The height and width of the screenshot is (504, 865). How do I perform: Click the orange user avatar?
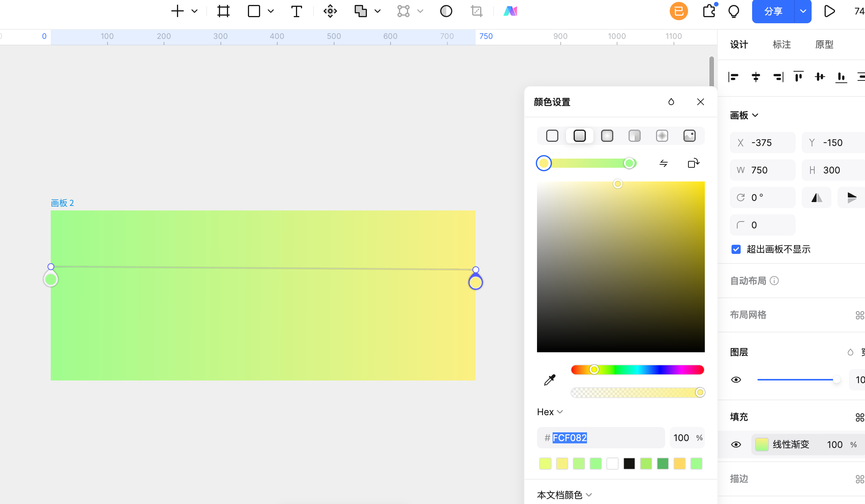[x=679, y=11]
